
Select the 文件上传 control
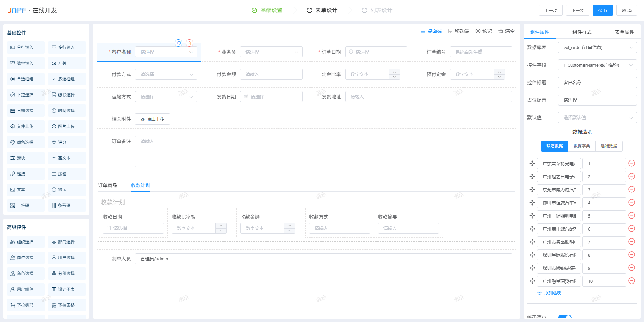click(x=26, y=126)
